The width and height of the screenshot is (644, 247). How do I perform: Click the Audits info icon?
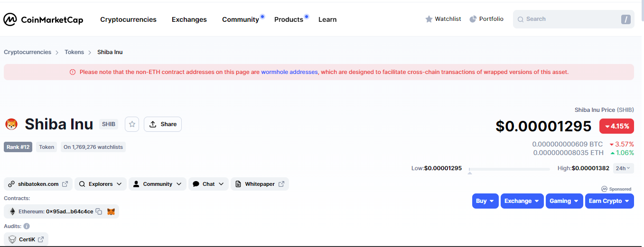click(27, 226)
